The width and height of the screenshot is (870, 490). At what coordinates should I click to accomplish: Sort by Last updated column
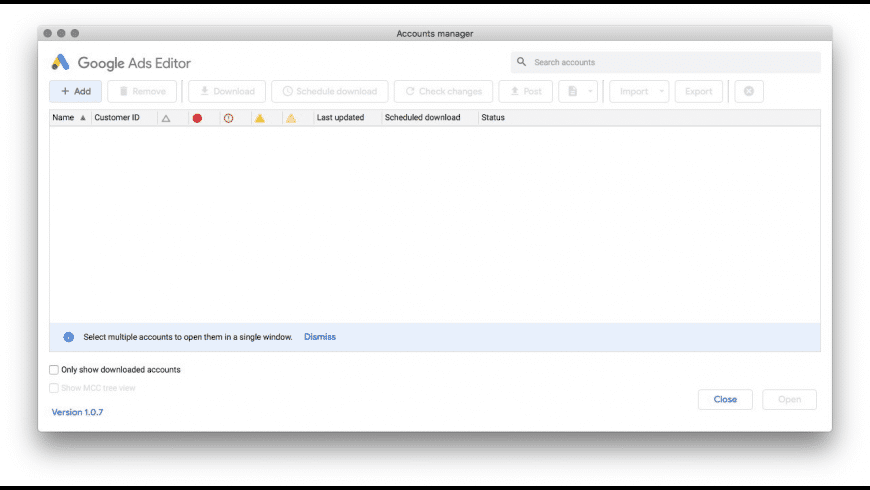pyautogui.click(x=341, y=118)
